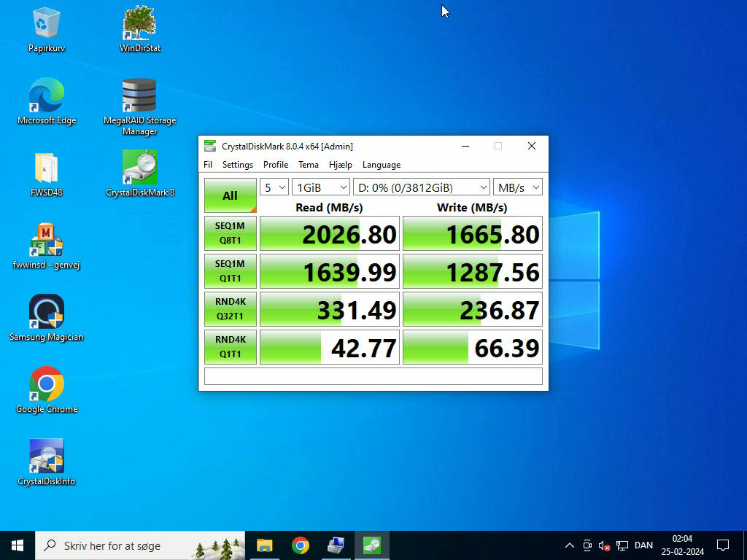Click the SEQ1M Q8T1 read result 2026.80
Image resolution: width=747 pixels, height=560 pixels.
[x=330, y=233]
